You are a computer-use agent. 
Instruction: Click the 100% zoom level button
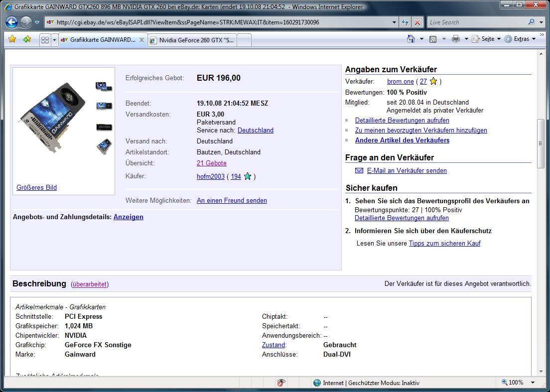513,383
